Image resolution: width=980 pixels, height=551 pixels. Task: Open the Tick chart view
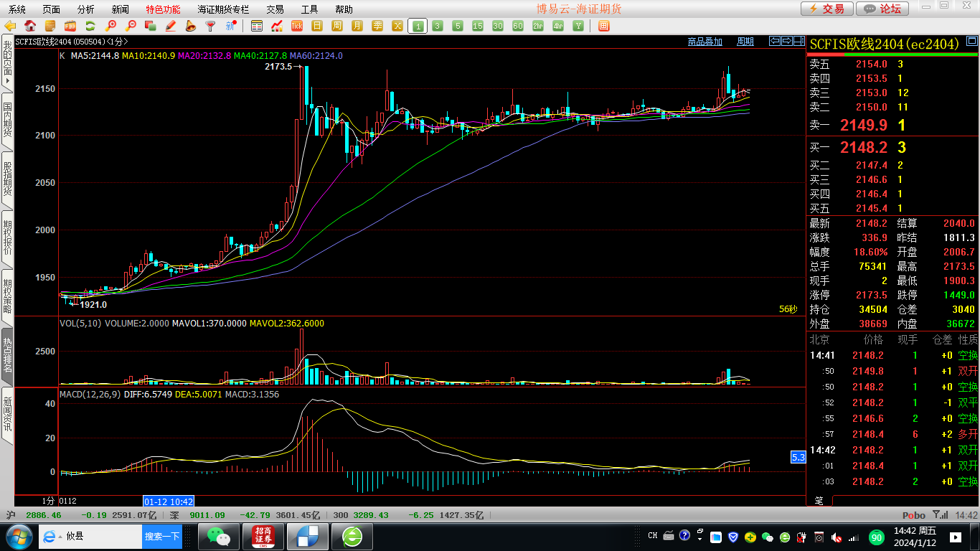297,26
